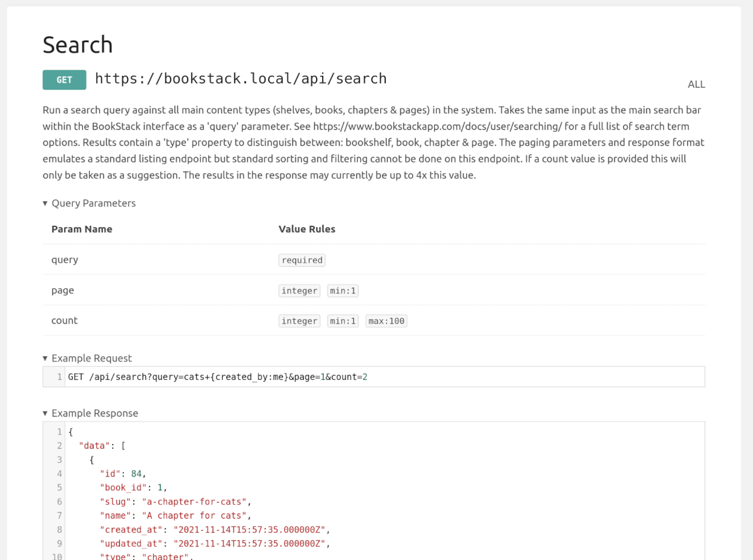Click the ALL label beside the endpoint
This screenshot has width=753, height=560.
pyautogui.click(x=697, y=84)
